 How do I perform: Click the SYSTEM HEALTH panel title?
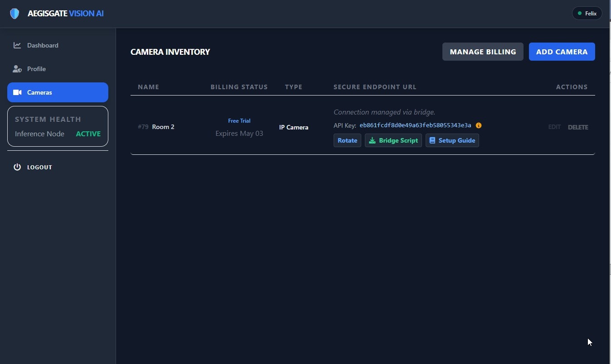(48, 120)
